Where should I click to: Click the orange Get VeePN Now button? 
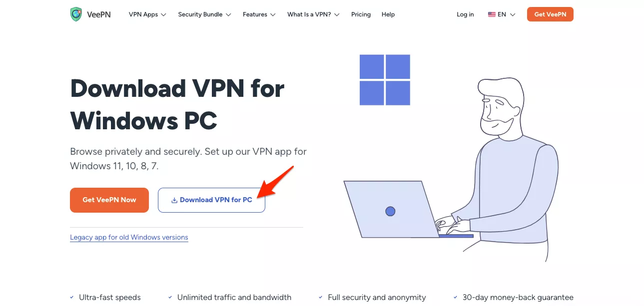109,200
